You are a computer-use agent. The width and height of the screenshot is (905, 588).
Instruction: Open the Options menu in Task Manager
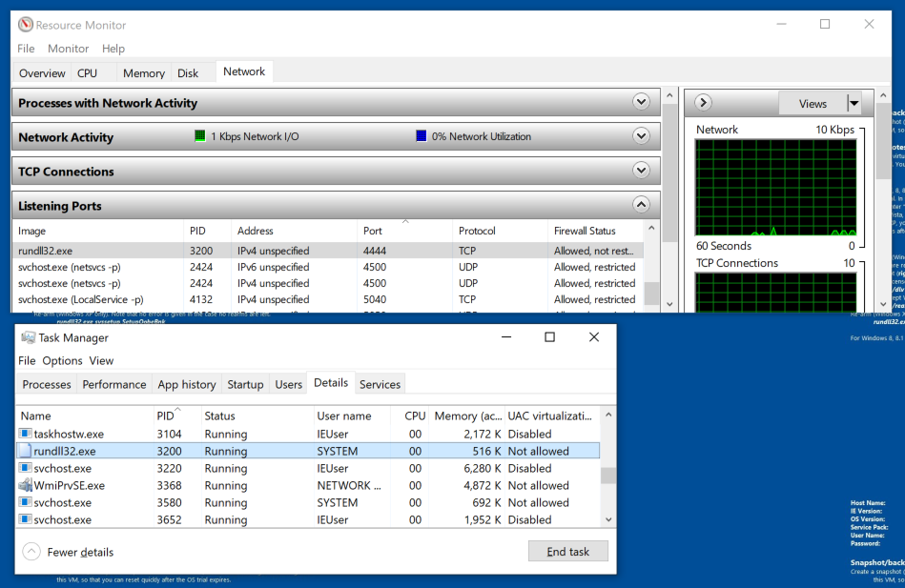tap(62, 361)
